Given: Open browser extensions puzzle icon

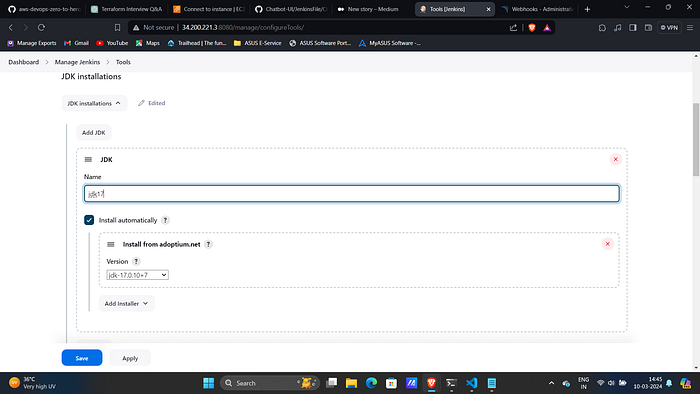Looking at the screenshot, I should 602,28.
